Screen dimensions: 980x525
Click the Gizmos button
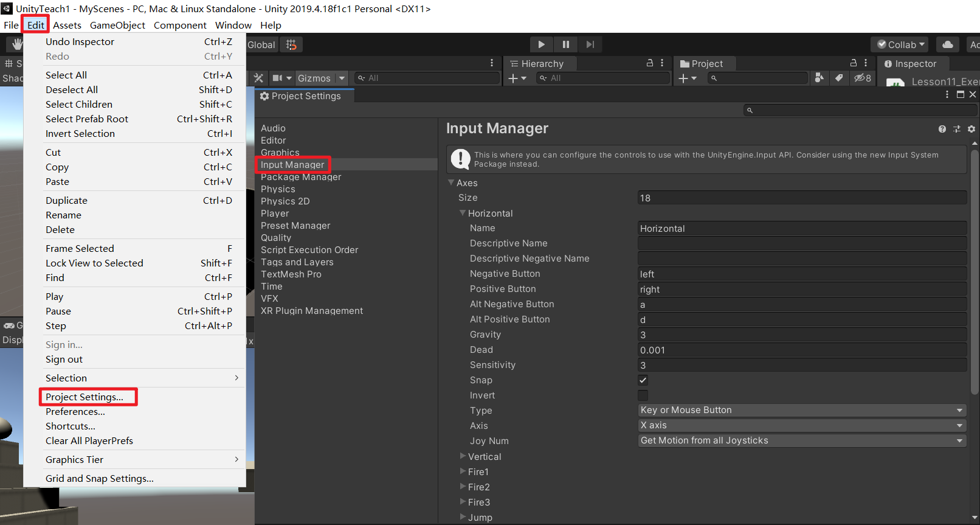[x=314, y=78]
